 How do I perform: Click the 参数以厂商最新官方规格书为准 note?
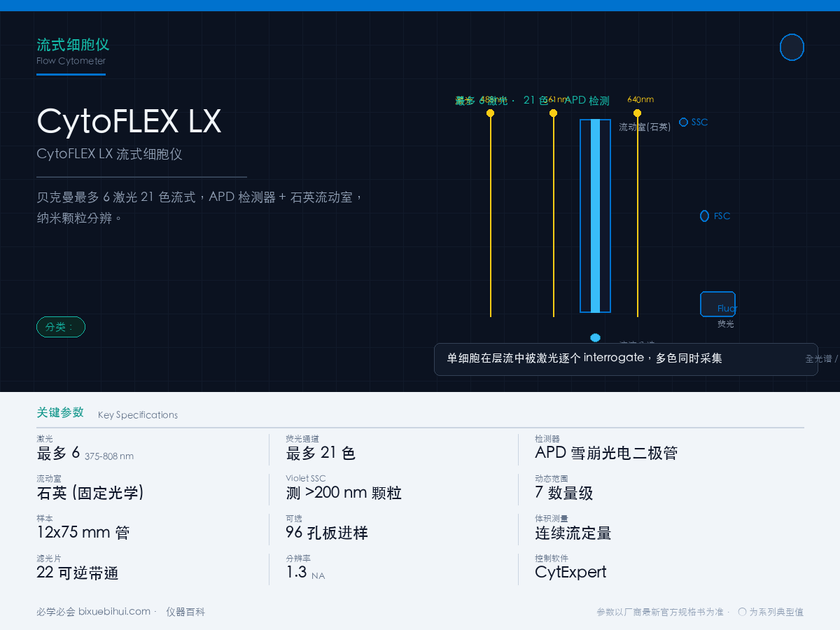[659, 612]
